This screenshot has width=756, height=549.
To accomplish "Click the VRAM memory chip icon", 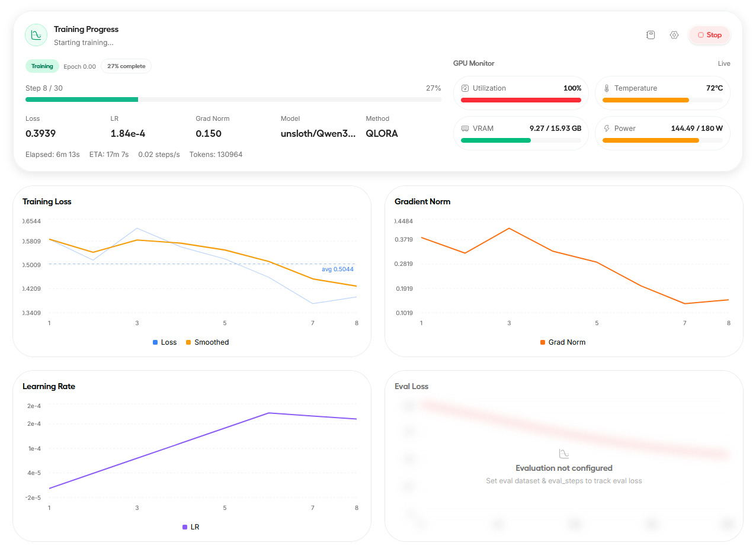I will click(465, 129).
